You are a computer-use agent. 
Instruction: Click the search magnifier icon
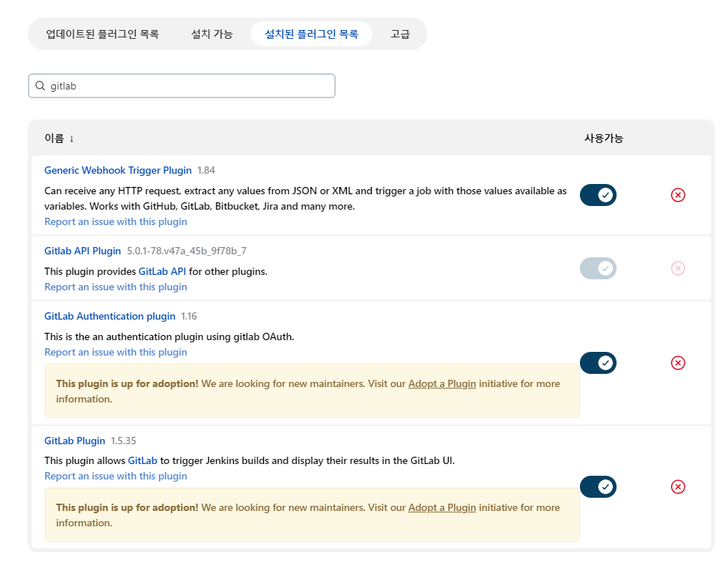(x=40, y=86)
